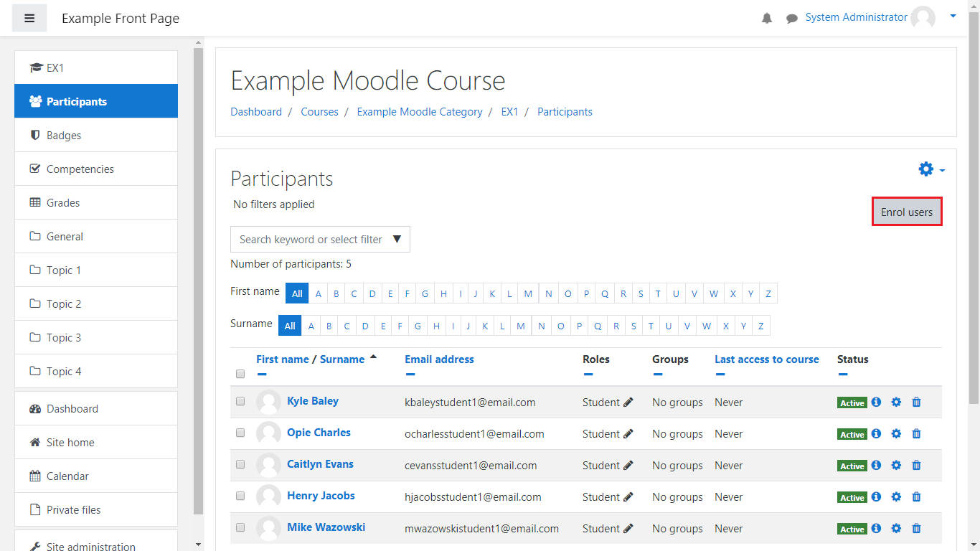Viewport: 980px width, 551px height.
Task: Toggle the hamburger side menu button
Action: (29, 18)
